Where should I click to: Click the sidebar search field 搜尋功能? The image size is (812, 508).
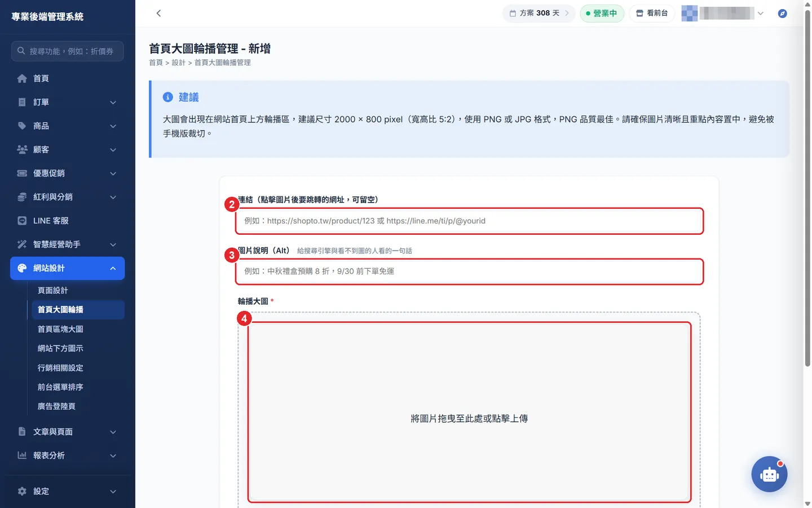pyautogui.click(x=67, y=51)
